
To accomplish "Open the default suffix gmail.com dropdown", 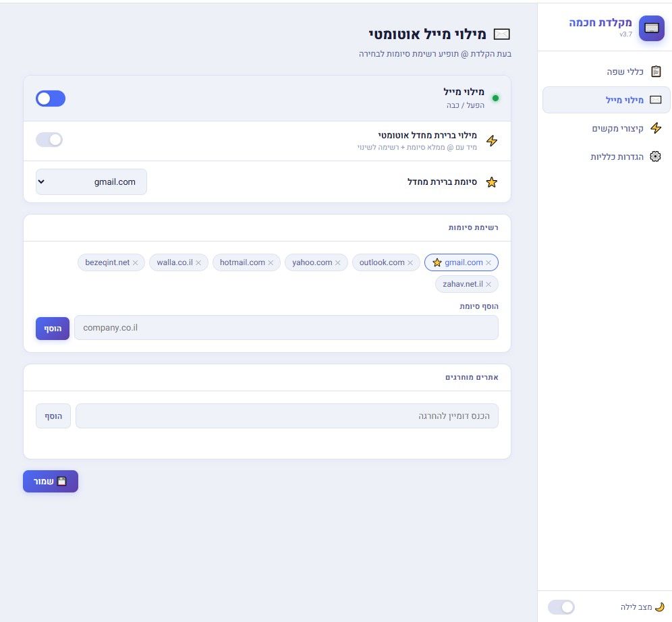I will [x=91, y=181].
